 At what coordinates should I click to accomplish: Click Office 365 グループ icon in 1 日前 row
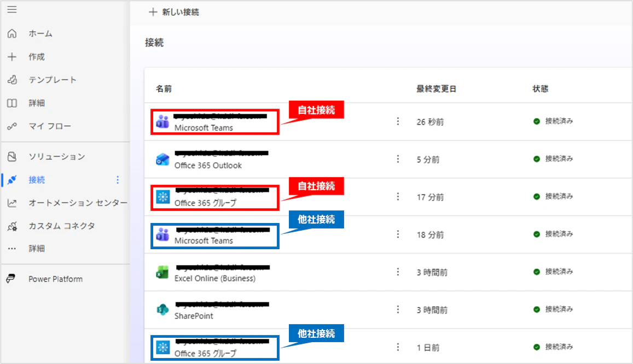[163, 347]
